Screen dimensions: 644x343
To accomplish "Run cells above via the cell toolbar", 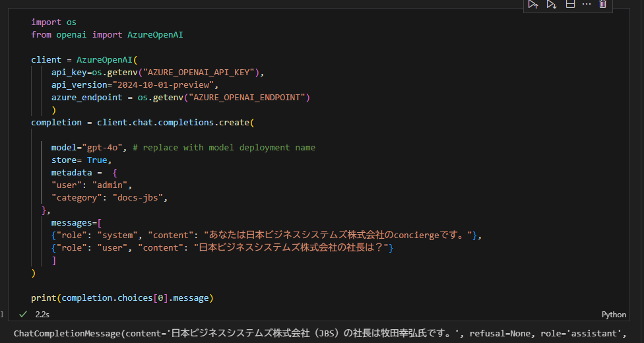I will pos(533,5).
